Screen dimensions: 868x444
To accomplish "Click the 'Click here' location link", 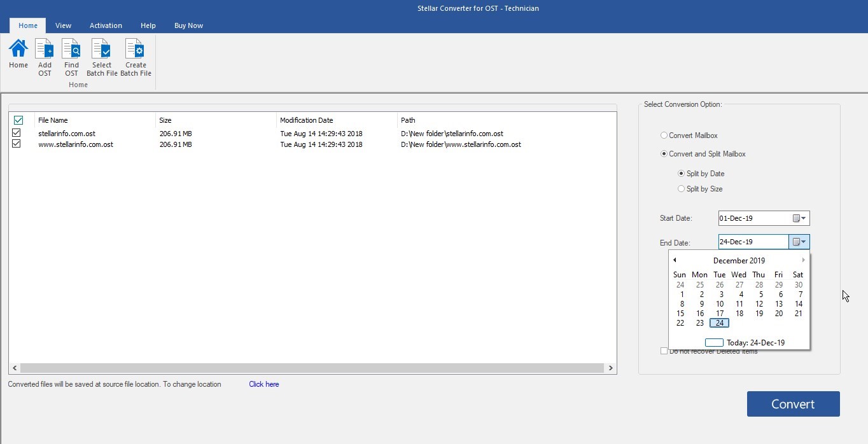I will click(263, 384).
